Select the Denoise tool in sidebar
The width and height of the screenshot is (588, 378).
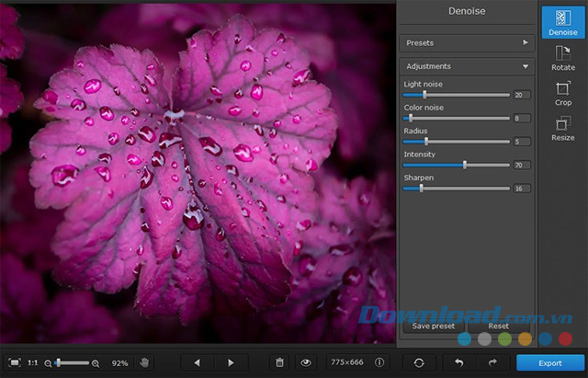click(x=563, y=22)
